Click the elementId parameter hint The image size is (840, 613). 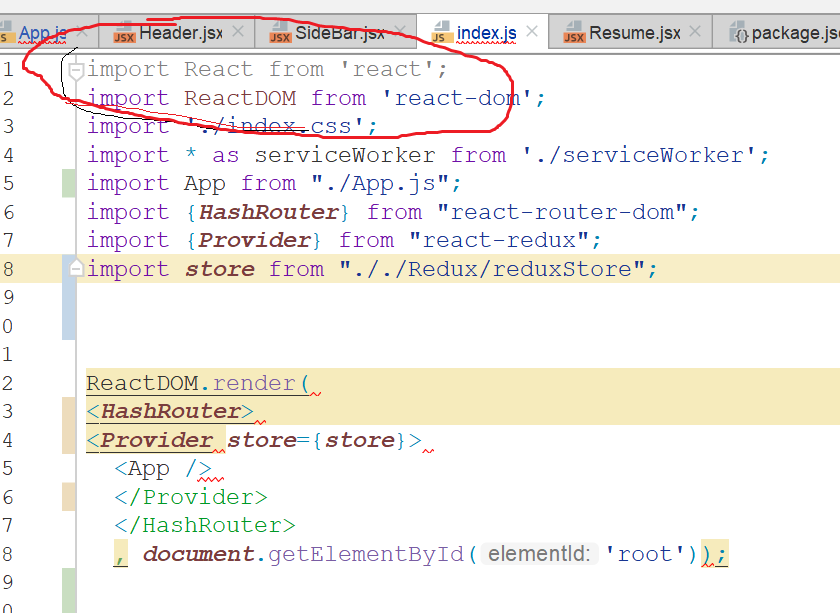pyautogui.click(x=539, y=554)
